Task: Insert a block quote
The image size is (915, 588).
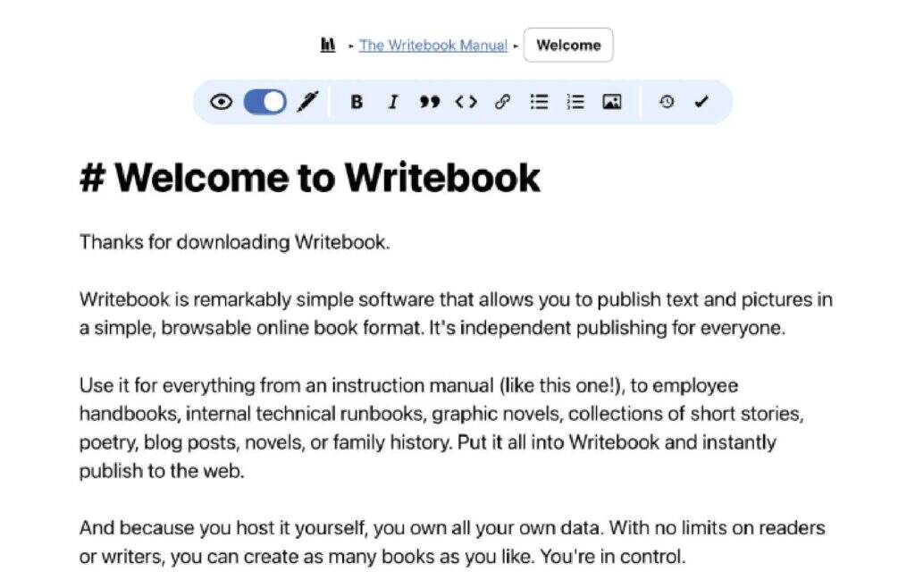Action: point(430,102)
